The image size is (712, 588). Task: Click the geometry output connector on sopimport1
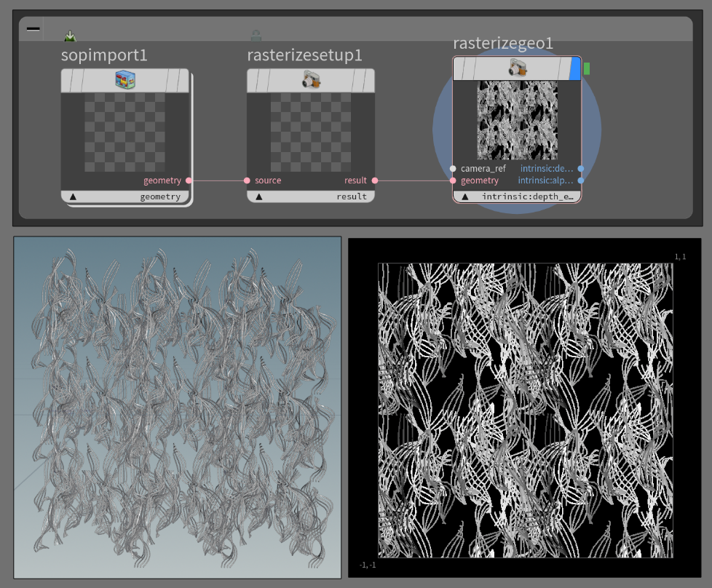(x=189, y=180)
